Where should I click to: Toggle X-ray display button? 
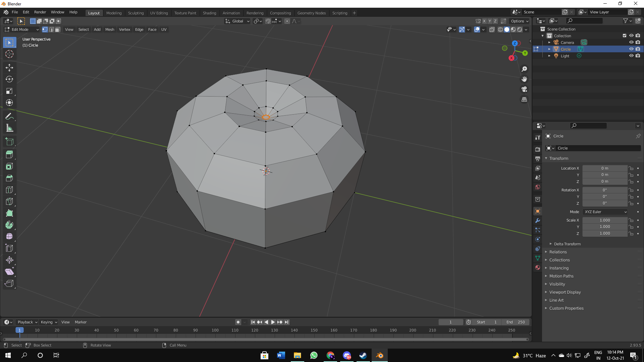[x=492, y=29]
